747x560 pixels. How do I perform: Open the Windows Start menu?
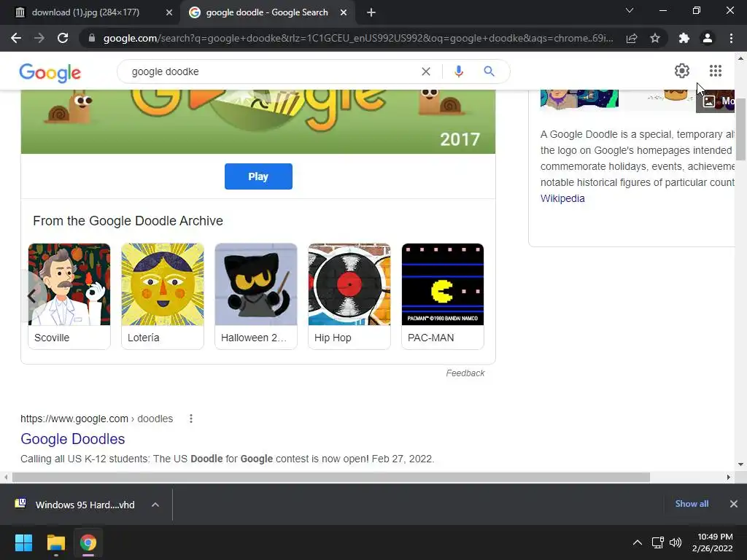click(23, 542)
